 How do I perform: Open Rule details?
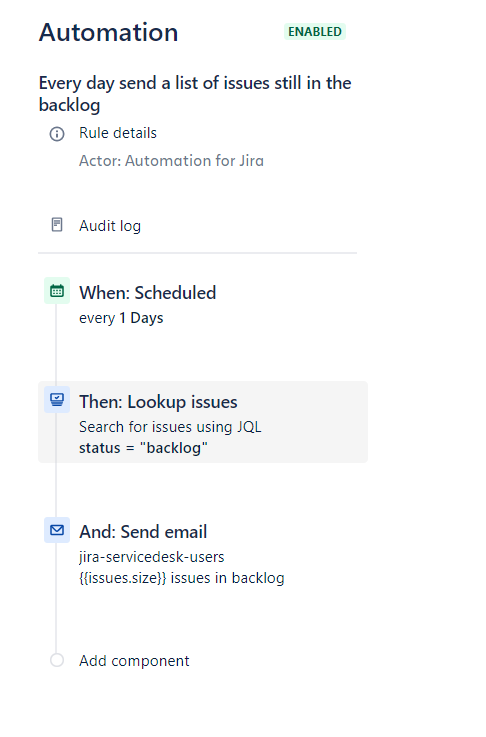118,133
